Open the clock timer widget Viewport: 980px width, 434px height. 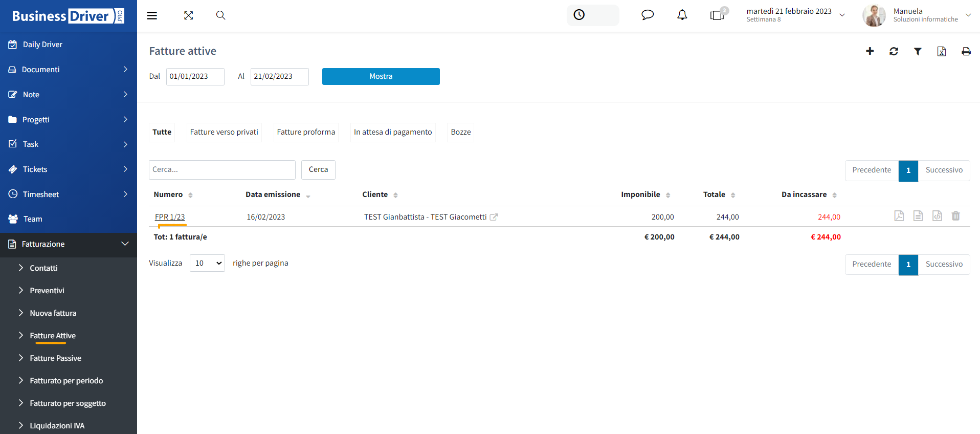[579, 15]
